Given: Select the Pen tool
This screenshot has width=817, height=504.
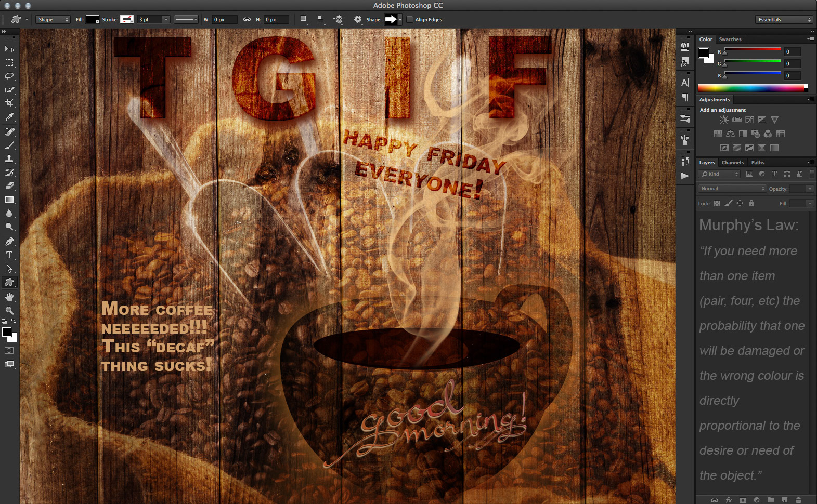Looking at the screenshot, I should 9,242.
